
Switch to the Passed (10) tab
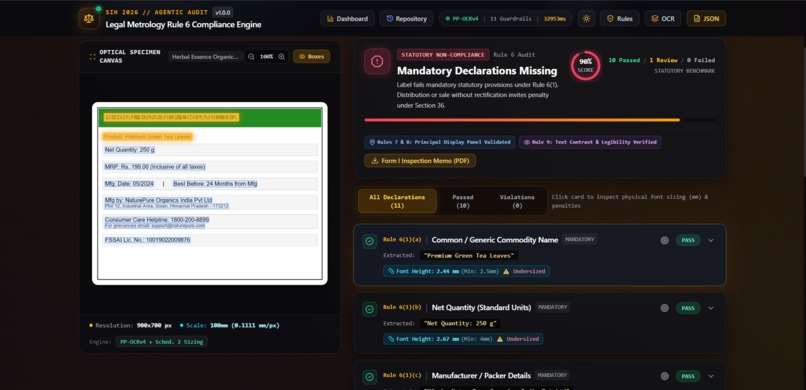463,201
